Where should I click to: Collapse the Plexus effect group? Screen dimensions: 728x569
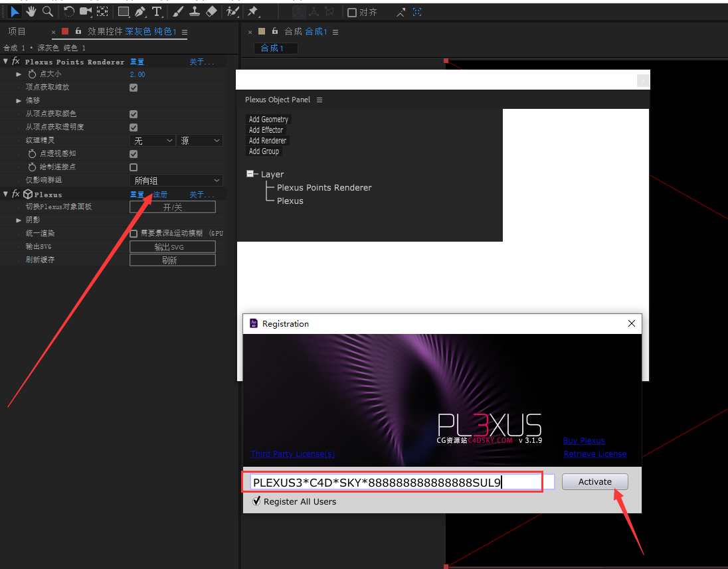click(x=5, y=194)
